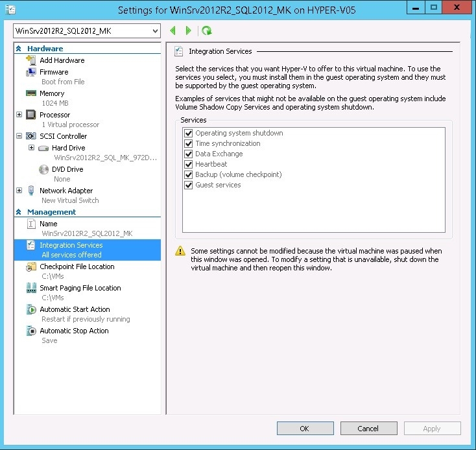
Task: Uncheck Operating system shutdown service
Action: point(189,133)
